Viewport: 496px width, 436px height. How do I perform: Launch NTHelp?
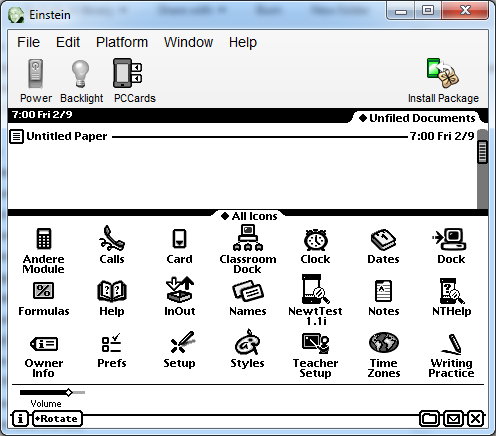coord(451,297)
